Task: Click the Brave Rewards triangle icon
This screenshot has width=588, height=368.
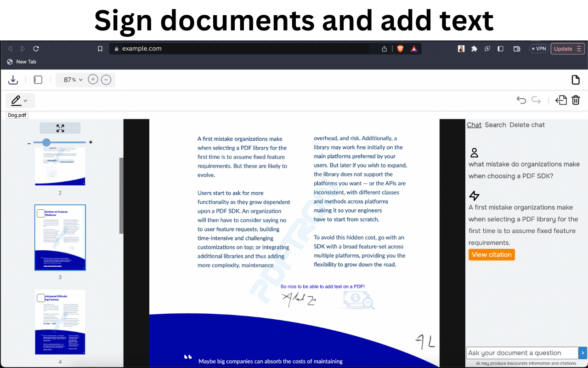Action: [414, 49]
